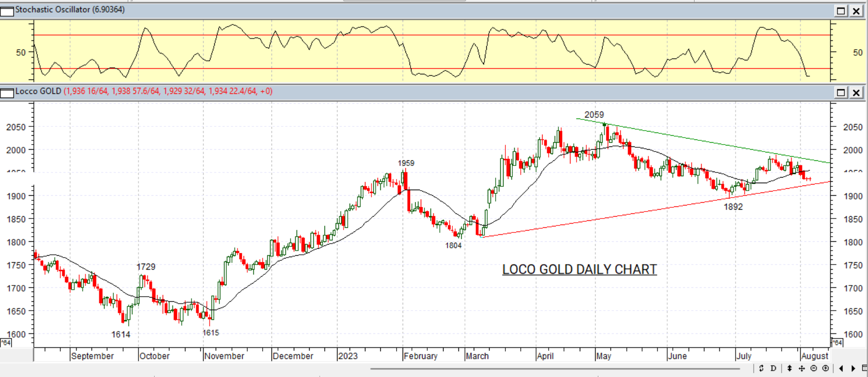Click the 1804 low price label

[453, 245]
